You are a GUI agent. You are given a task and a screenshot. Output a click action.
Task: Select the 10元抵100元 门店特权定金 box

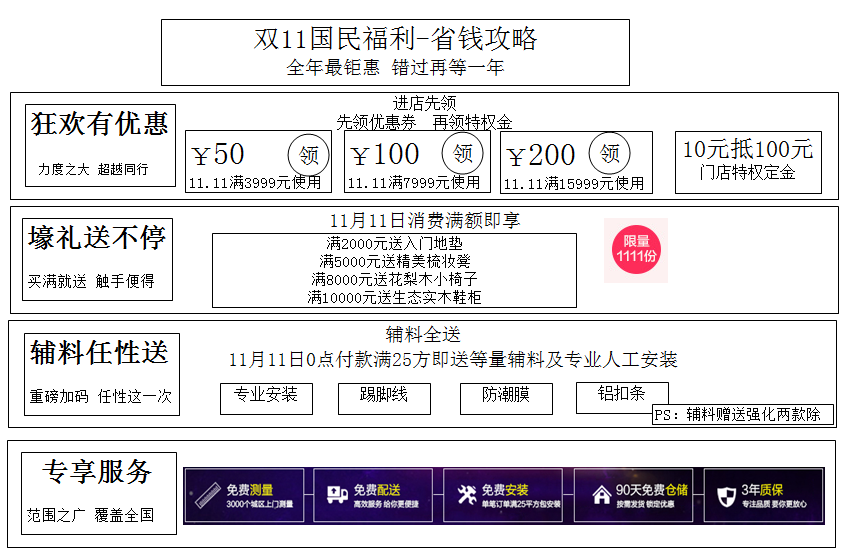(748, 162)
